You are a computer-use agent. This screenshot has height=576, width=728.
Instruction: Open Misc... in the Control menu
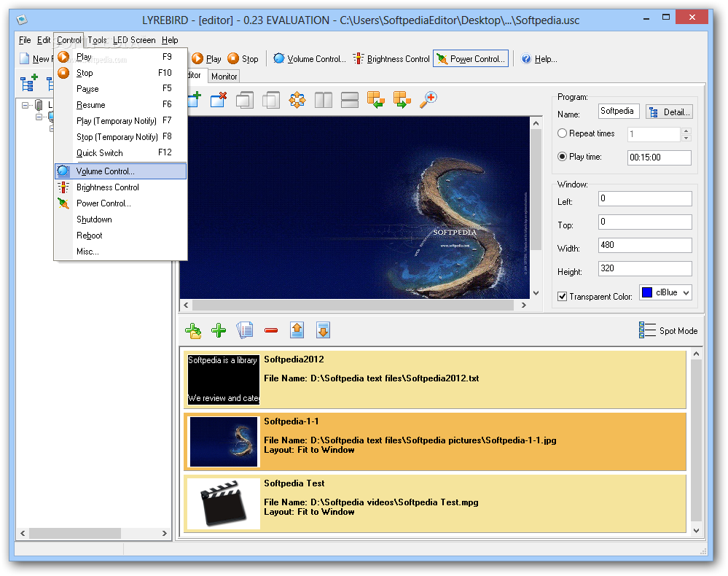tap(121, 252)
